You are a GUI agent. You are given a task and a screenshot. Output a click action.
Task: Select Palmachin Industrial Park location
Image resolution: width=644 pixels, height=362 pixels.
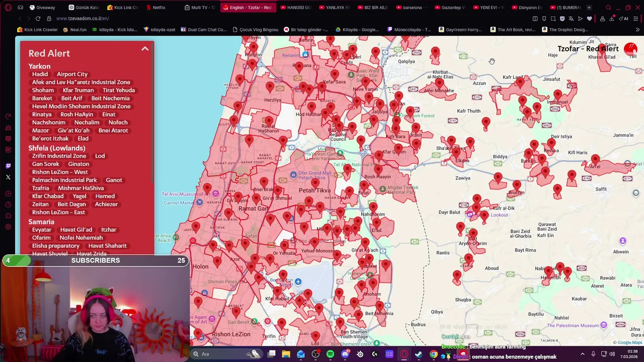click(64, 180)
